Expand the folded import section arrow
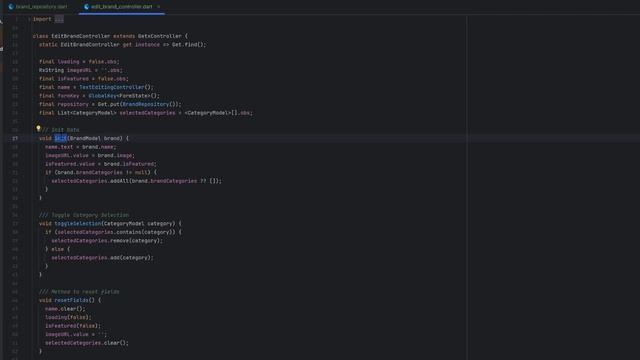This screenshot has height=360, width=640. point(29,19)
